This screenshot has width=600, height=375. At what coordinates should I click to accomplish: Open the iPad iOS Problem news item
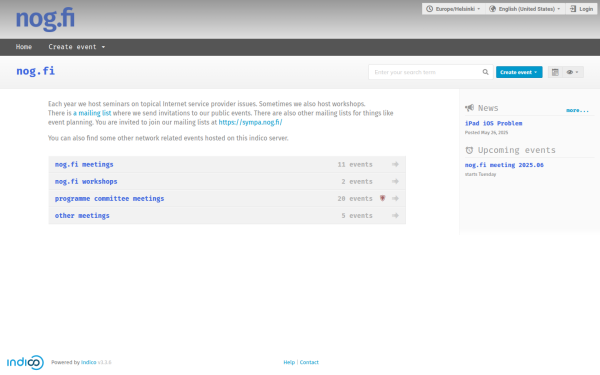(493, 123)
